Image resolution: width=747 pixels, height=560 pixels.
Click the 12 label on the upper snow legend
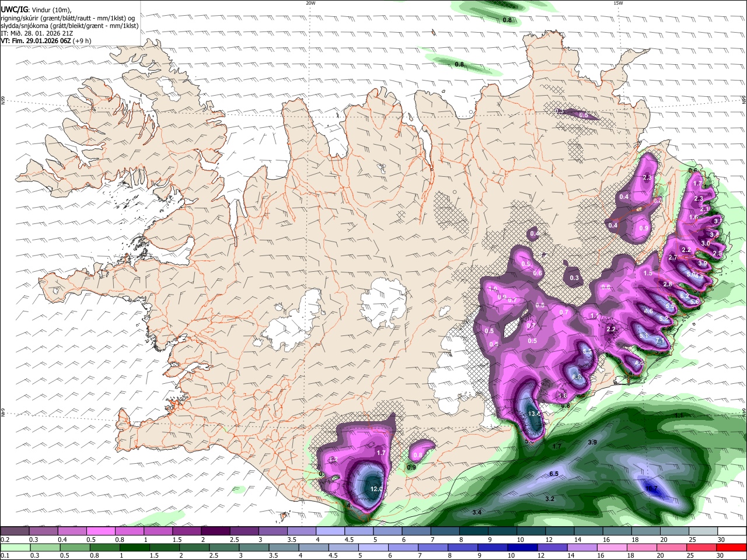coord(549,540)
